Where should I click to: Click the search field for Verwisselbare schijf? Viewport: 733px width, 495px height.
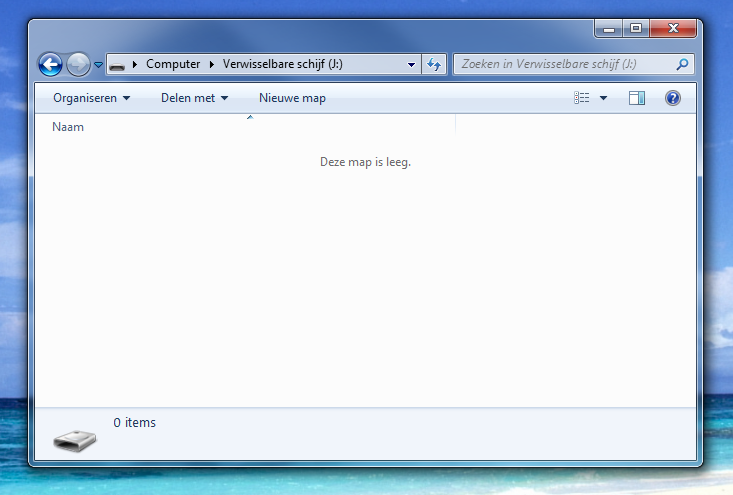coord(565,65)
